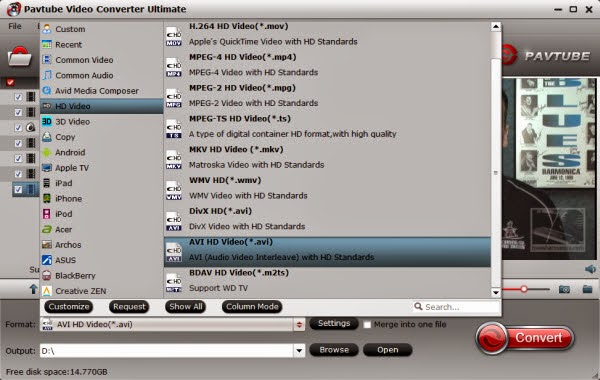Click the Open output folder button

click(387, 350)
